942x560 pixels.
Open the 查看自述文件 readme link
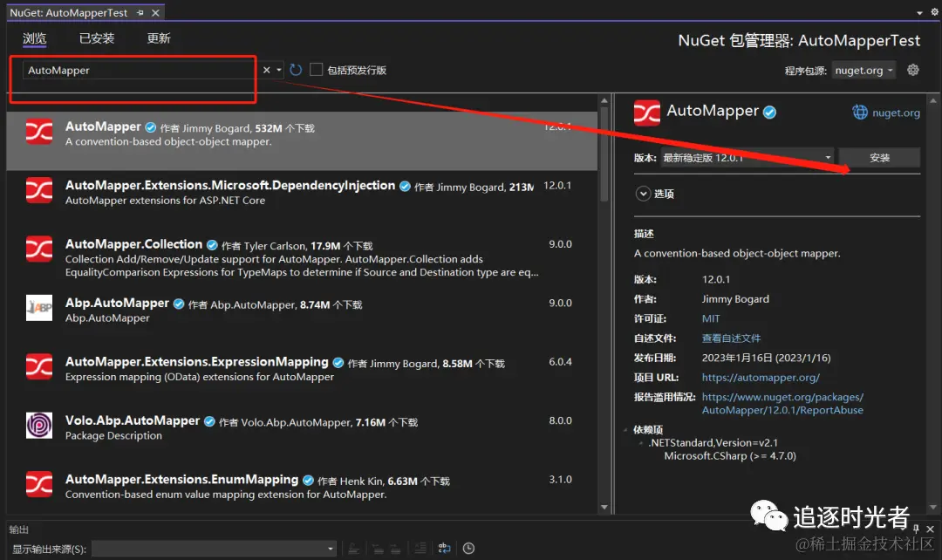tap(731, 338)
